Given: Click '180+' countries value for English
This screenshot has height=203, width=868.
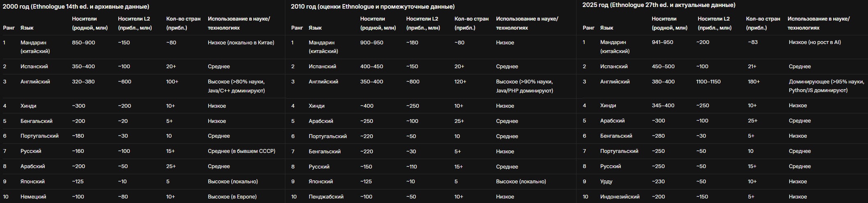Looking at the screenshot, I should click(x=753, y=81).
